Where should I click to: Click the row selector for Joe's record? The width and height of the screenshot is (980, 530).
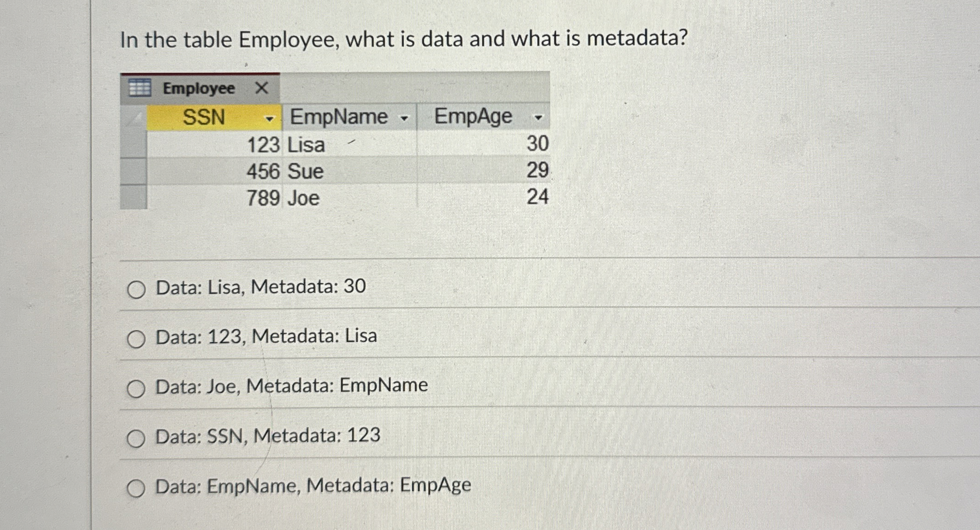(133, 198)
